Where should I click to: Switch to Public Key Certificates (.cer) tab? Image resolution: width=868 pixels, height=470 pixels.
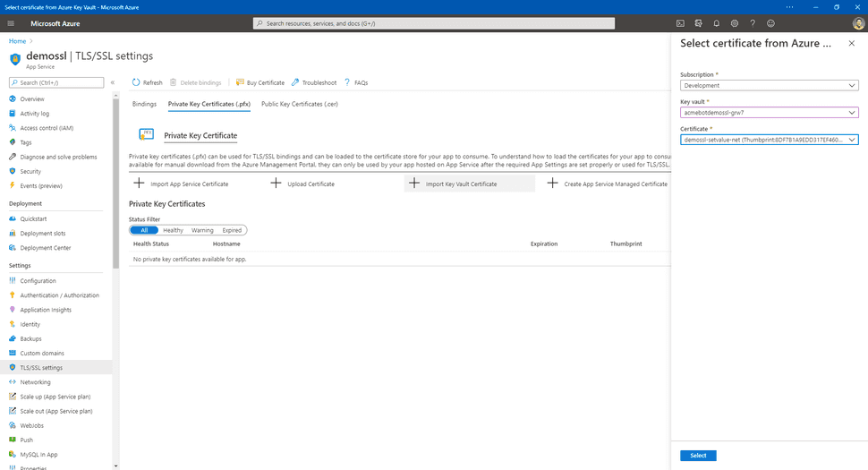[x=300, y=104]
